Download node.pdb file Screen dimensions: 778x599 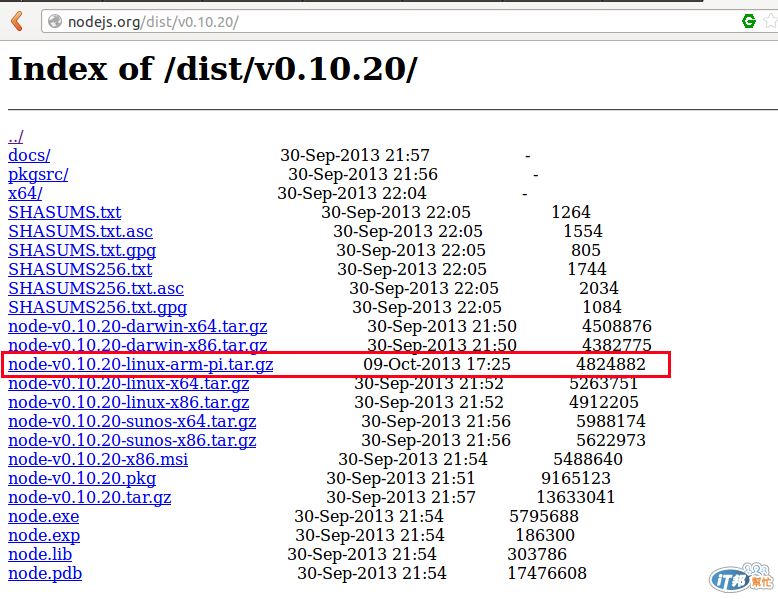point(45,573)
